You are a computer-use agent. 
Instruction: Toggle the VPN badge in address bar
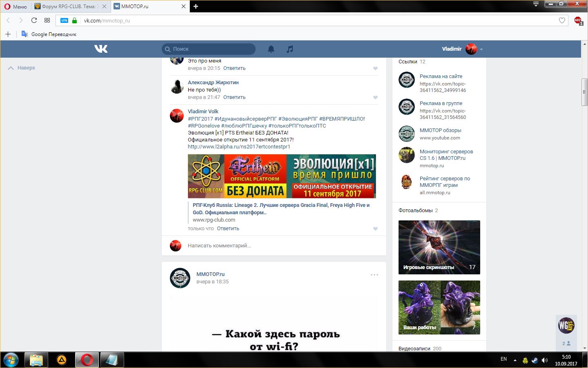(64, 20)
